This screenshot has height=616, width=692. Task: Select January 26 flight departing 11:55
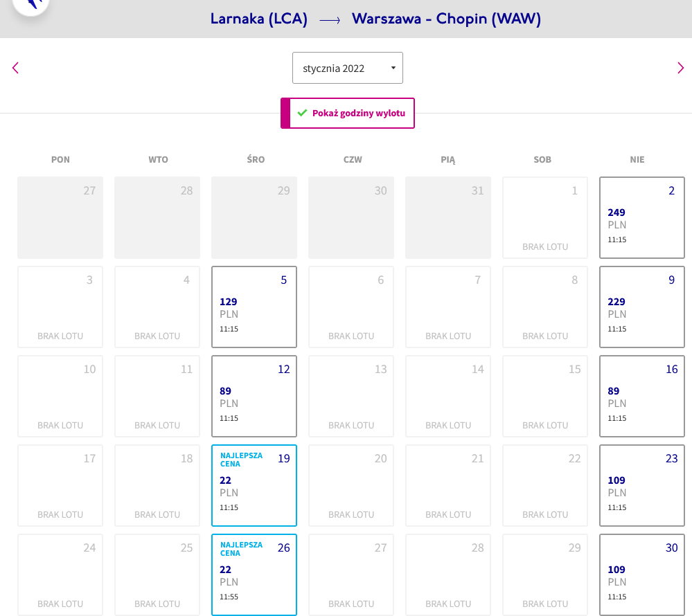click(x=254, y=575)
